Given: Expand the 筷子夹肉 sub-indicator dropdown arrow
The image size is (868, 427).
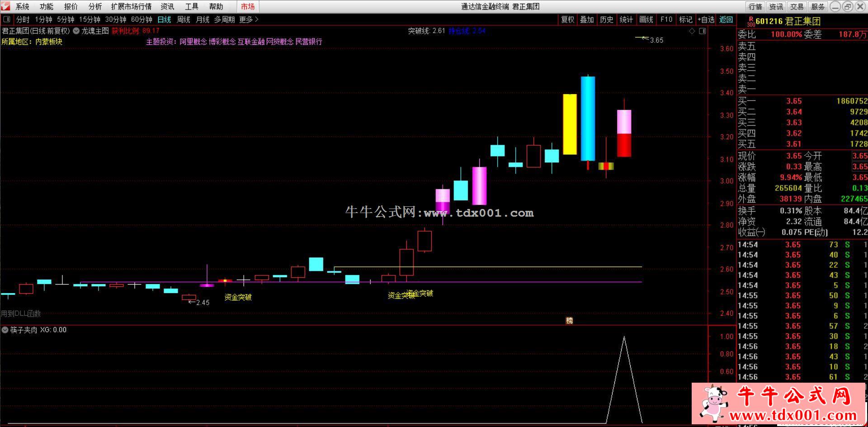Looking at the screenshot, I should 5,330.
